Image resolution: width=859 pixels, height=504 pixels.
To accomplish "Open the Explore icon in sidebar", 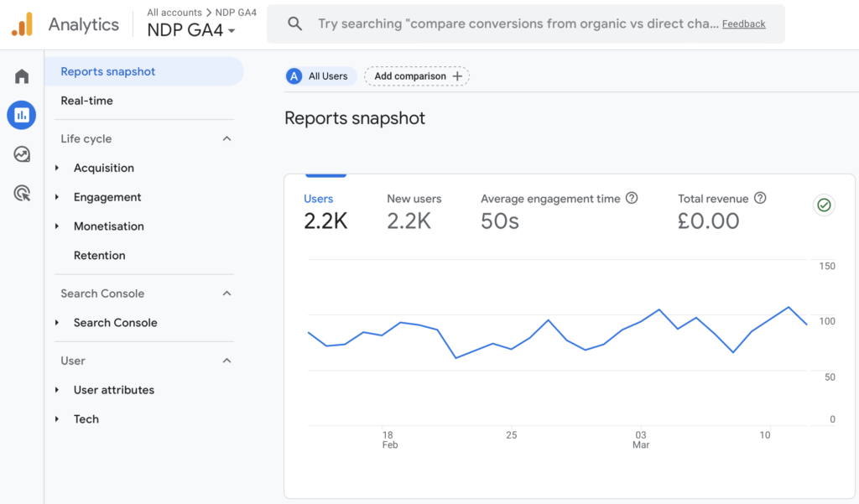I will [x=22, y=154].
